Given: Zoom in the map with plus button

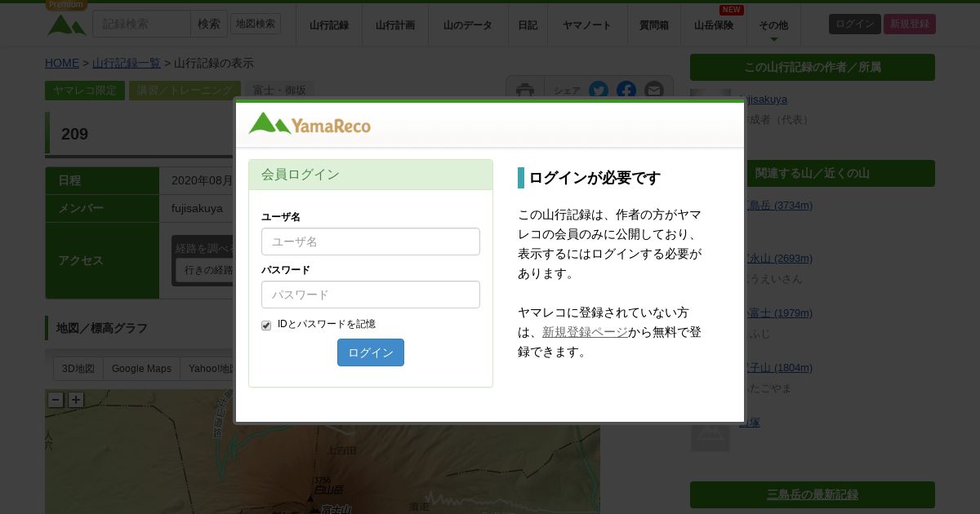Looking at the screenshot, I should coord(76,400).
